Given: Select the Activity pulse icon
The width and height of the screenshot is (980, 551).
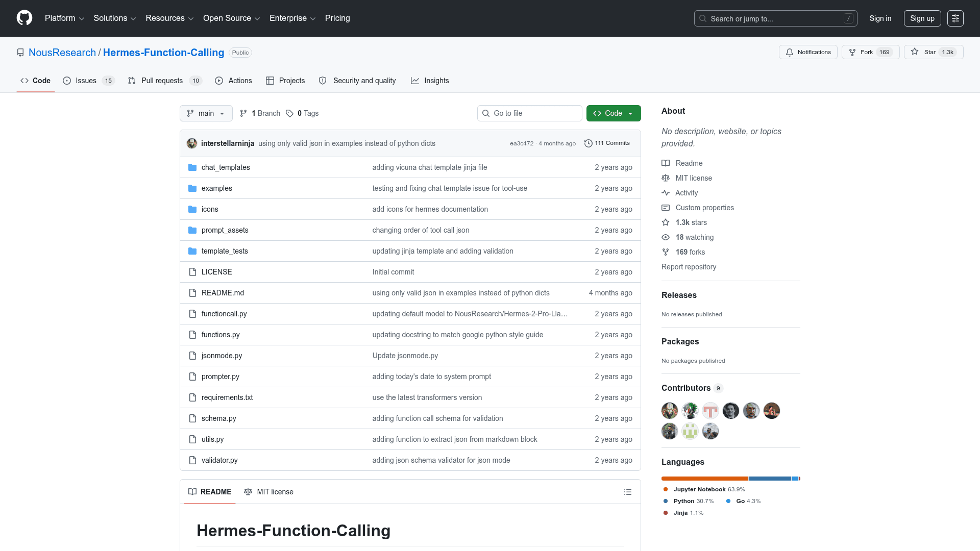Looking at the screenshot, I should click(x=665, y=193).
